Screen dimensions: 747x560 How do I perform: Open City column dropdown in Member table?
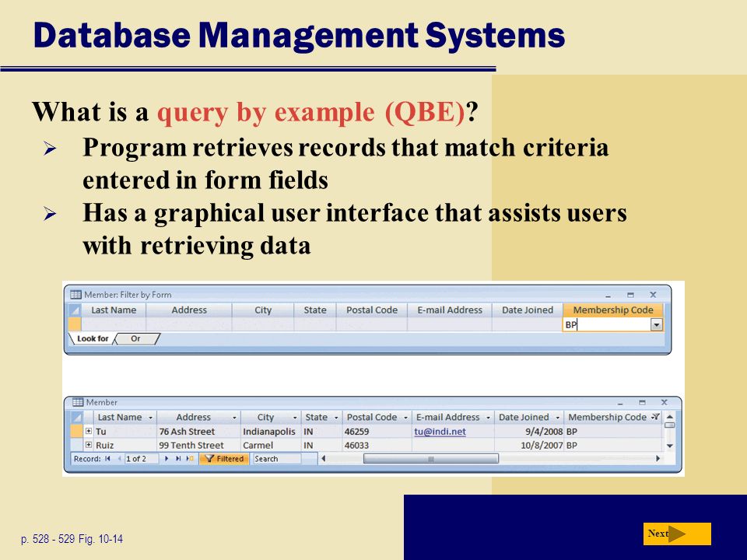point(295,418)
